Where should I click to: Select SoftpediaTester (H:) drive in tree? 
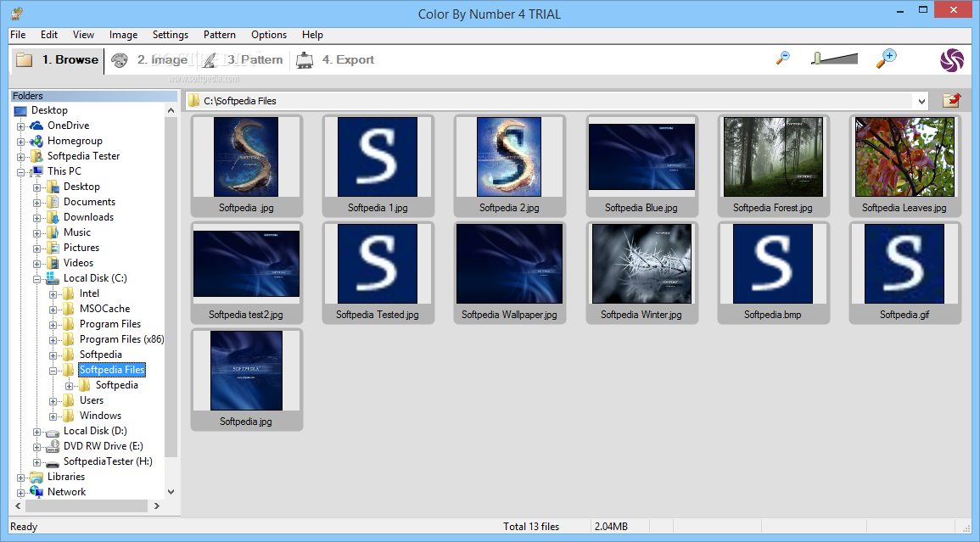108,461
